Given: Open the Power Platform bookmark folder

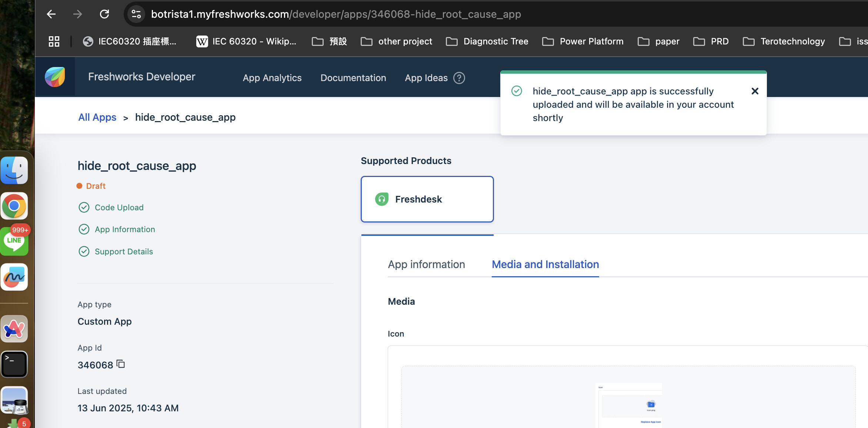Looking at the screenshot, I should pyautogui.click(x=582, y=41).
